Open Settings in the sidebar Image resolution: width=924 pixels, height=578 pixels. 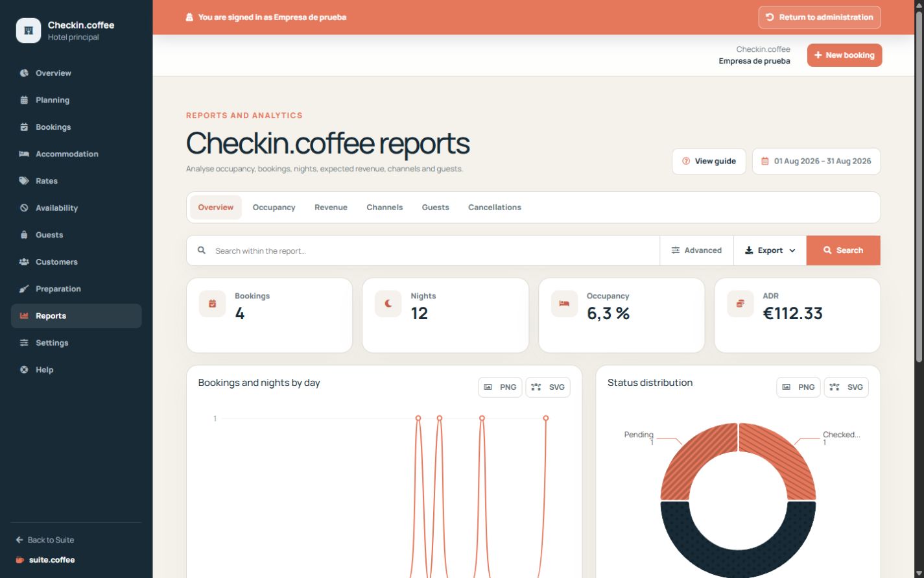[77, 343]
